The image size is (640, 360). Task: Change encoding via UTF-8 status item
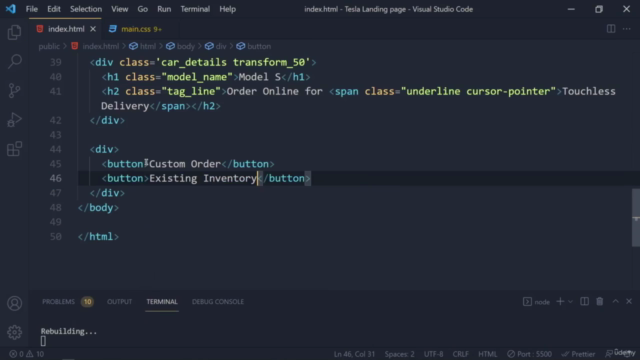coord(433,354)
